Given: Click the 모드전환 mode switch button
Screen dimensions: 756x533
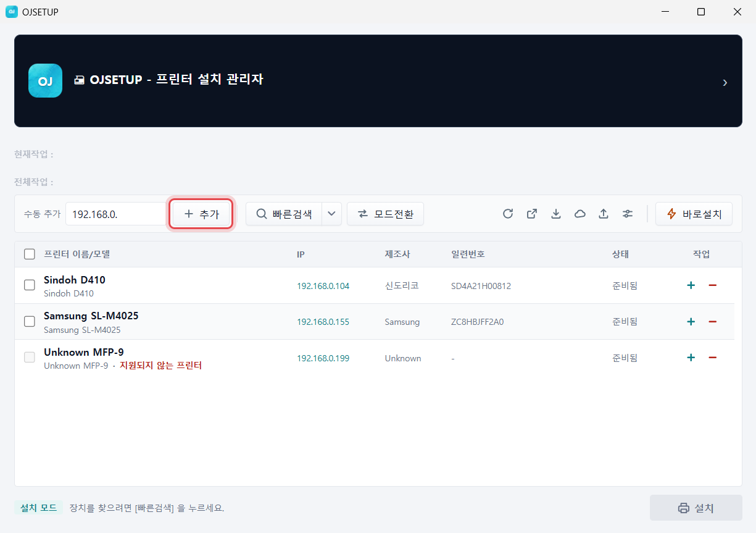Looking at the screenshot, I should pyautogui.click(x=386, y=214).
